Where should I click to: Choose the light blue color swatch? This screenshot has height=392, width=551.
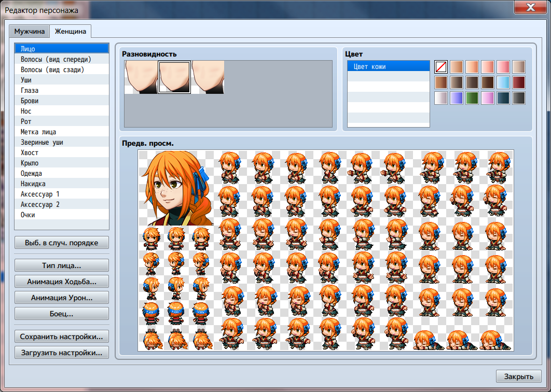[x=503, y=82]
